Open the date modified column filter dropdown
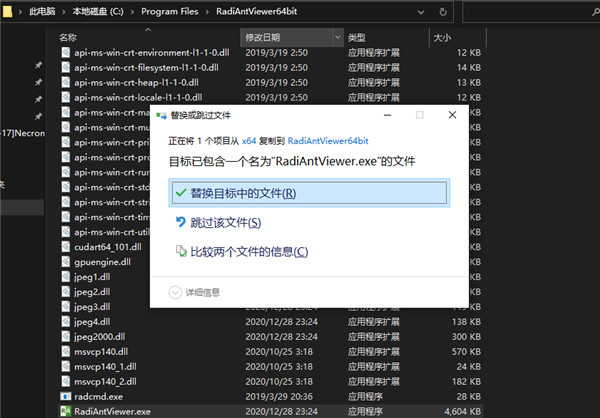Image resolution: width=600 pixels, height=418 pixels. (x=338, y=37)
